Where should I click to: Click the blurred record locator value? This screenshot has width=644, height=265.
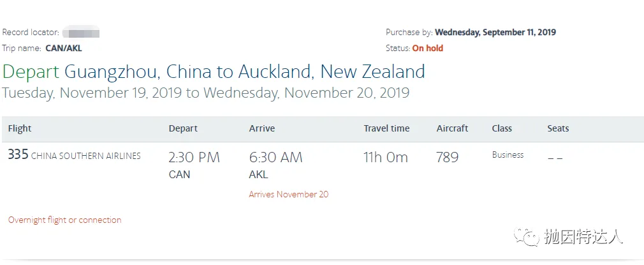click(x=83, y=33)
